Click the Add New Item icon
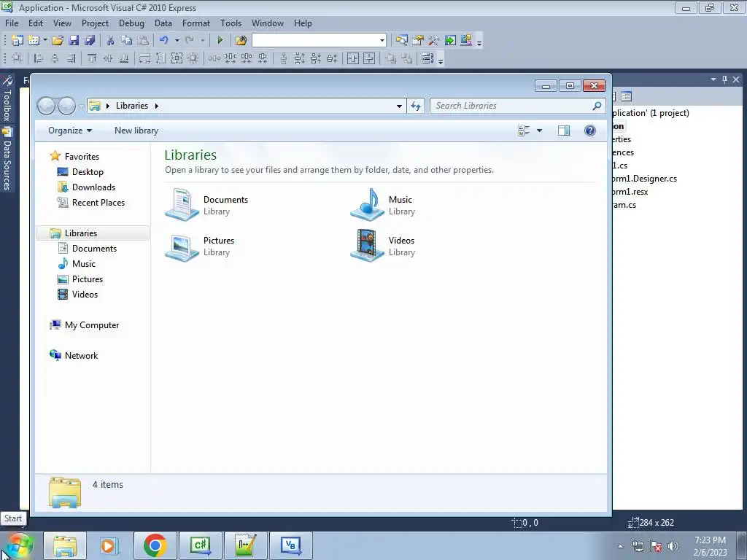The height and width of the screenshot is (560, 747). 34,41
